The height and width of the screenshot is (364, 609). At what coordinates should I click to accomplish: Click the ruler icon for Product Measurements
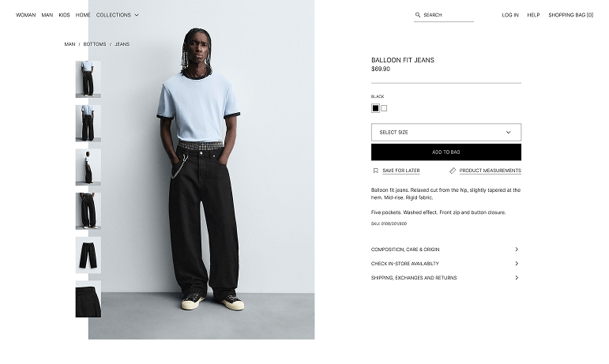[453, 171]
